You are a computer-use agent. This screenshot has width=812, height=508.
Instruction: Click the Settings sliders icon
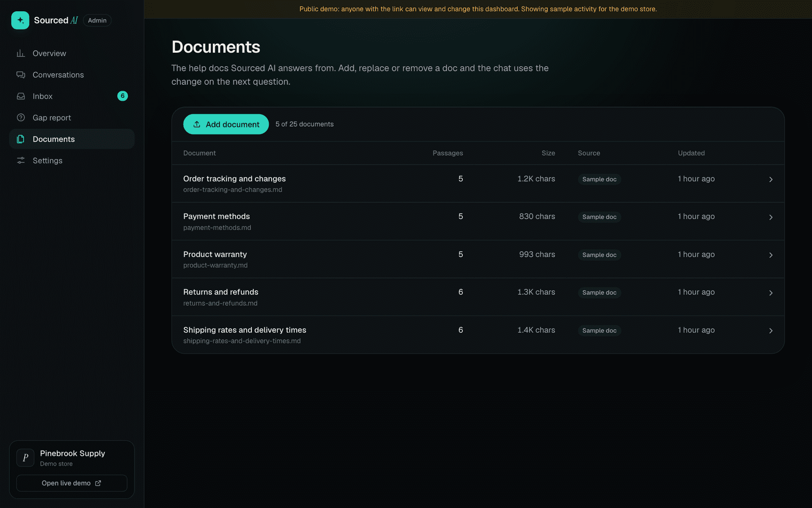[x=21, y=160]
